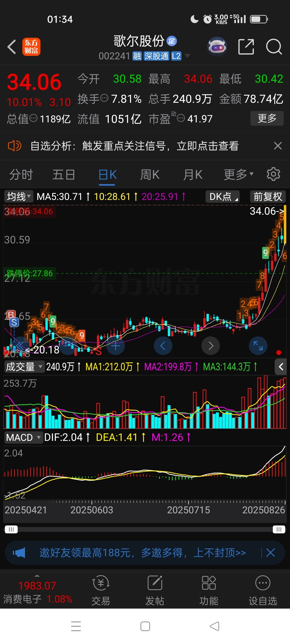This screenshot has height=644, width=290.
Task: Open chart settings gear icon
Action: click(273, 174)
